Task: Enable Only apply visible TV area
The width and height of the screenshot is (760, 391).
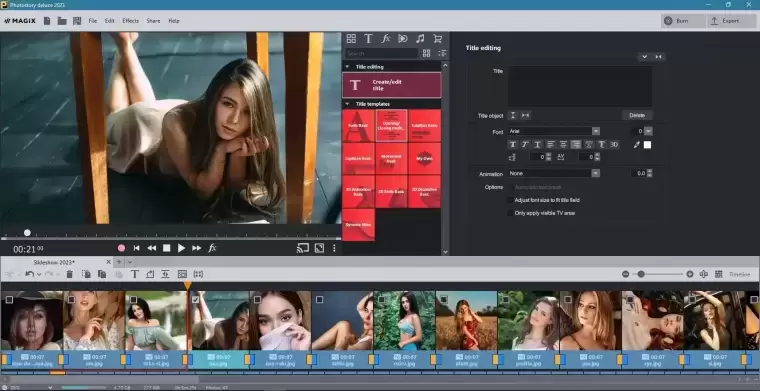Action: click(510, 213)
